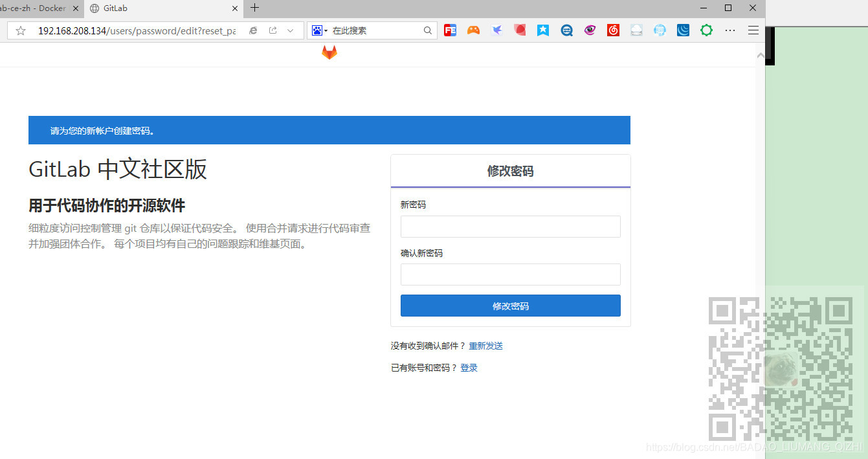Click the blue wave extension icon
The image size is (868, 459).
pyautogui.click(x=683, y=30)
